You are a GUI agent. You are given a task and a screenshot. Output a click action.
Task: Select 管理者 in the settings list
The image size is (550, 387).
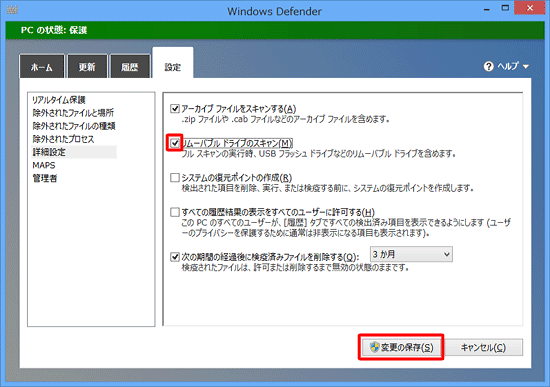(x=45, y=178)
